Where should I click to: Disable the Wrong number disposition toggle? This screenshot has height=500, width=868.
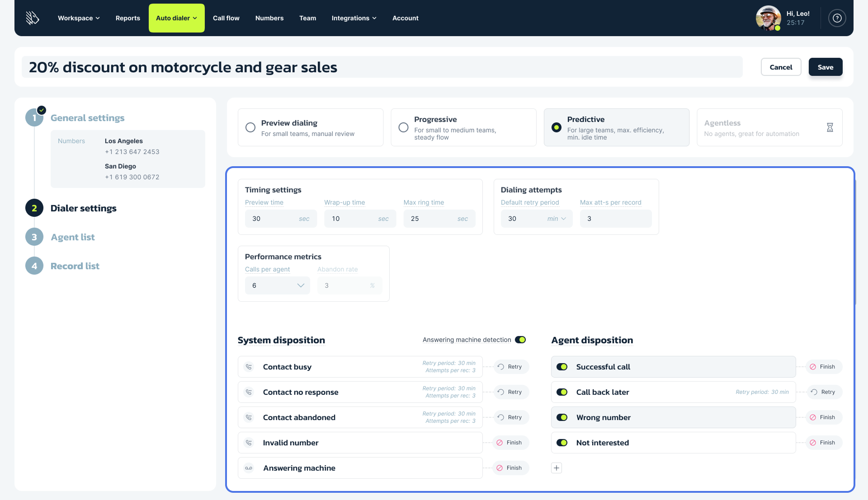pyautogui.click(x=562, y=417)
